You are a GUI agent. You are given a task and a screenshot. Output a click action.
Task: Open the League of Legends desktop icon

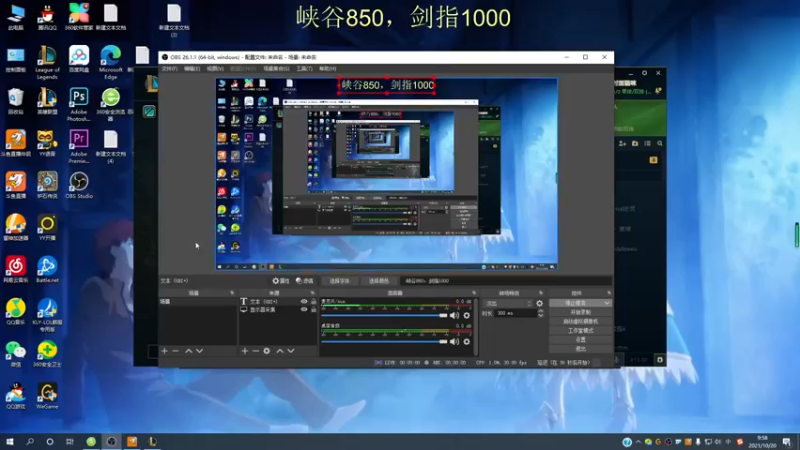coord(47,62)
